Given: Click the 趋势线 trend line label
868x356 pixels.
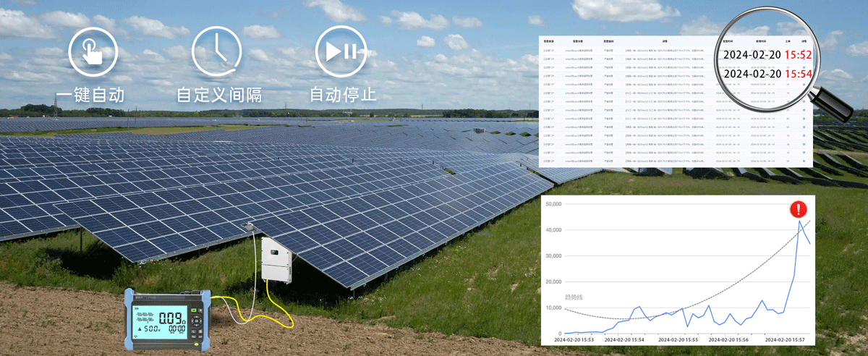Looking at the screenshot, I should tap(573, 297).
